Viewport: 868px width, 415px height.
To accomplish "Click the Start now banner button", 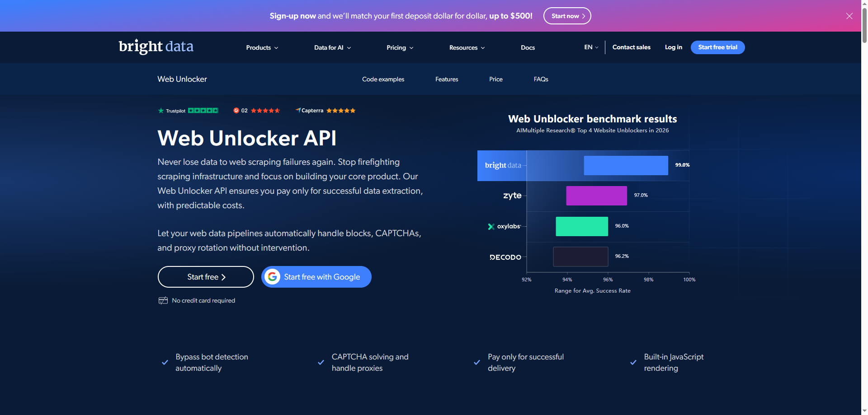I will [567, 16].
